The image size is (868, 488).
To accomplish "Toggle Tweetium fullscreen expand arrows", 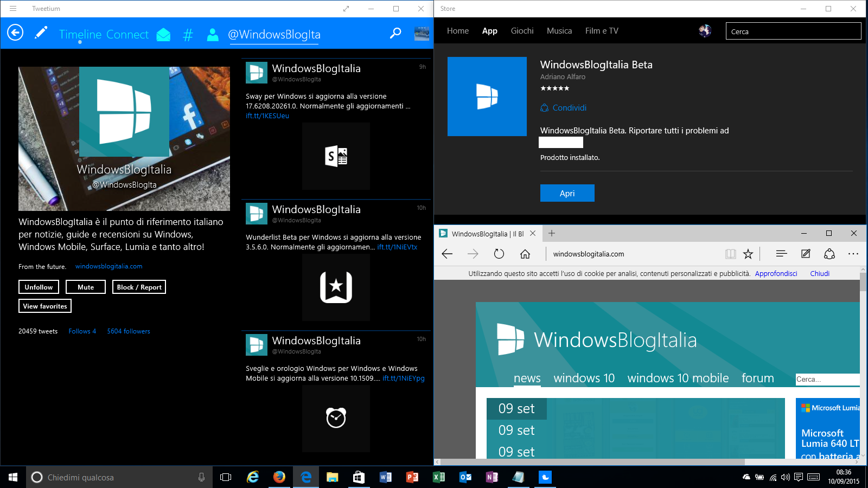I will coord(346,9).
